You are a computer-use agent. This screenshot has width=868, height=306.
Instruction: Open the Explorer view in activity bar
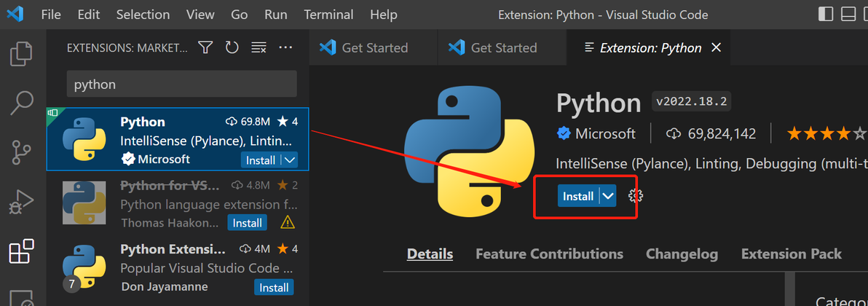tap(21, 54)
